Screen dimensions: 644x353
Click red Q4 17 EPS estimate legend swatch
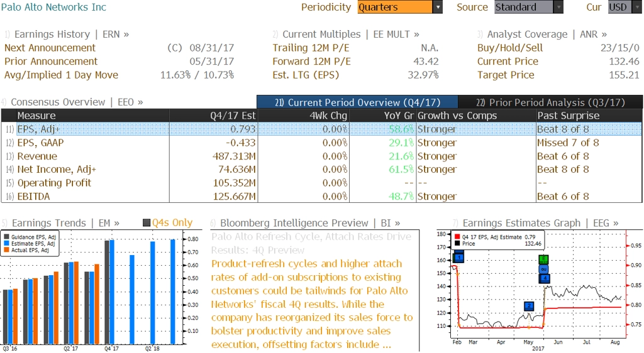click(457, 237)
